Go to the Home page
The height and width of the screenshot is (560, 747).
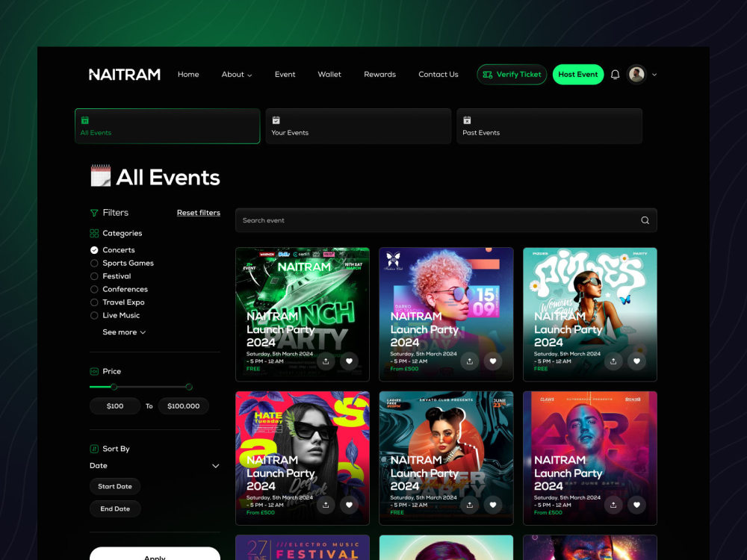tap(188, 74)
